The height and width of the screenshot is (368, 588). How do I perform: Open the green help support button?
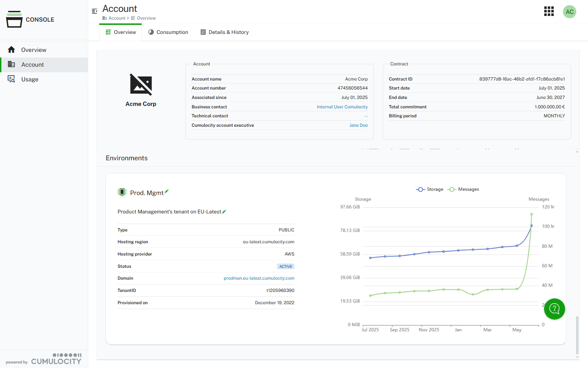[555, 309]
